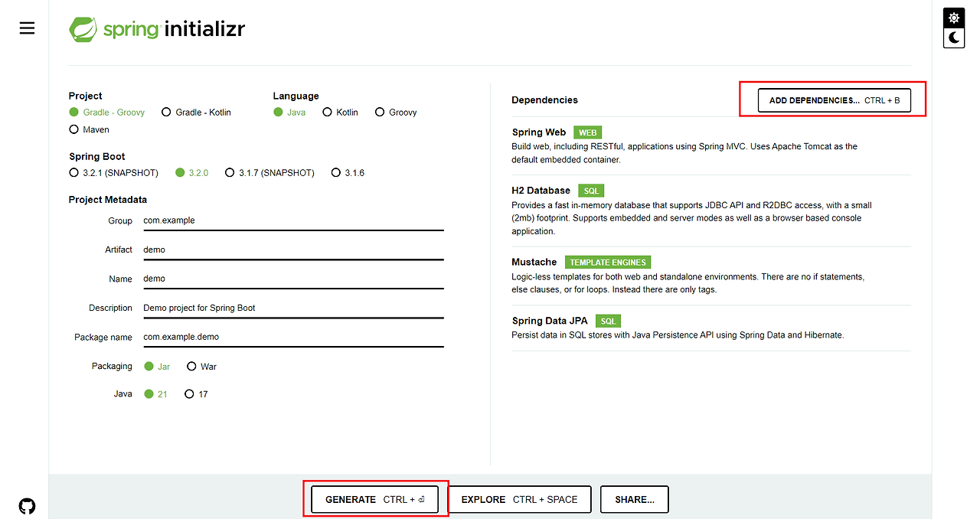Choose Java language
Viewport: 980px width, 519px height.
(289, 113)
